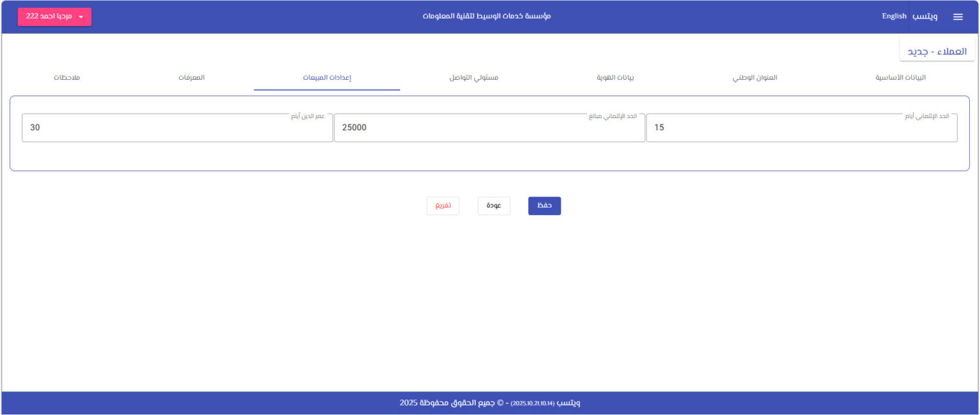Focus the عمر الدين أيام field showing 30
This screenshot has width=980, height=415.
point(177,127)
